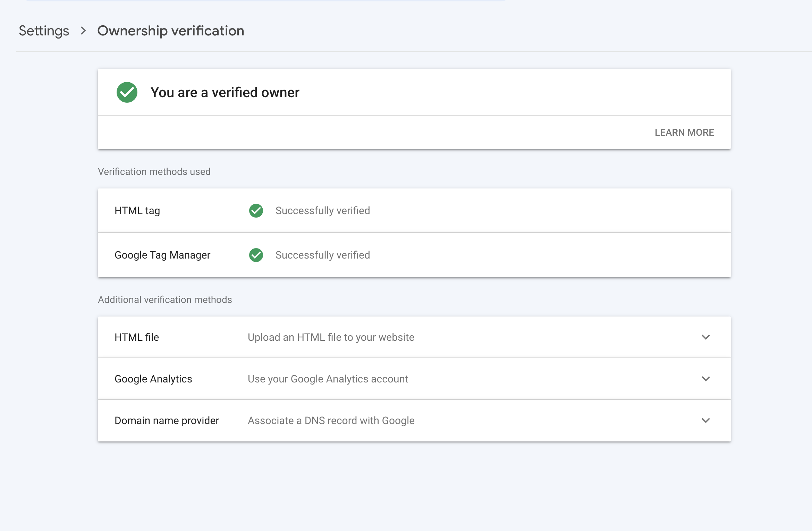
Task: Go back to Settings via breadcrumb
Action: [x=44, y=31]
